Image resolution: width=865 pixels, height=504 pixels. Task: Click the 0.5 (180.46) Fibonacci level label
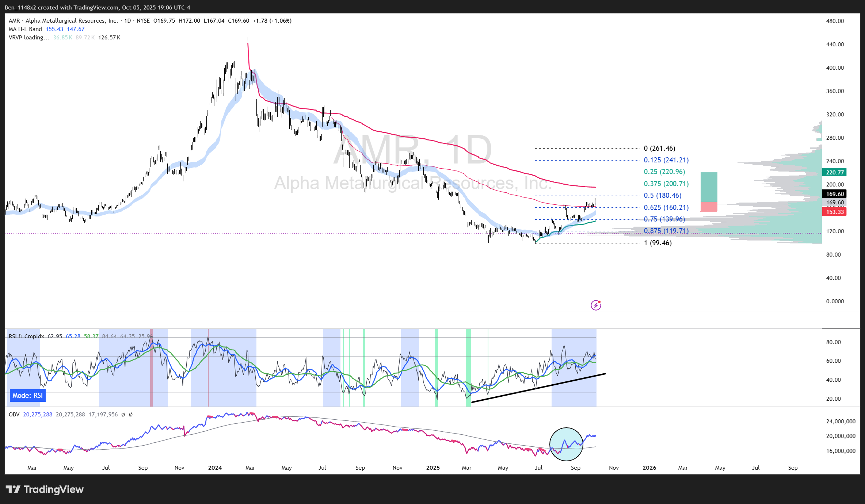tap(662, 196)
